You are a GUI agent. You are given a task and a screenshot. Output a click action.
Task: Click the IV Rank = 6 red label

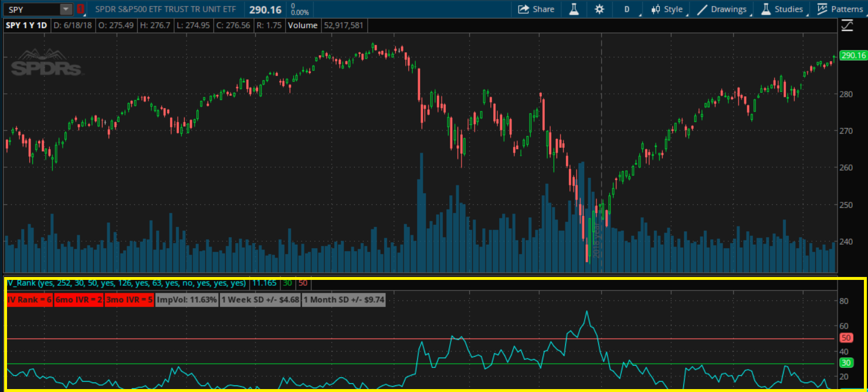29,299
